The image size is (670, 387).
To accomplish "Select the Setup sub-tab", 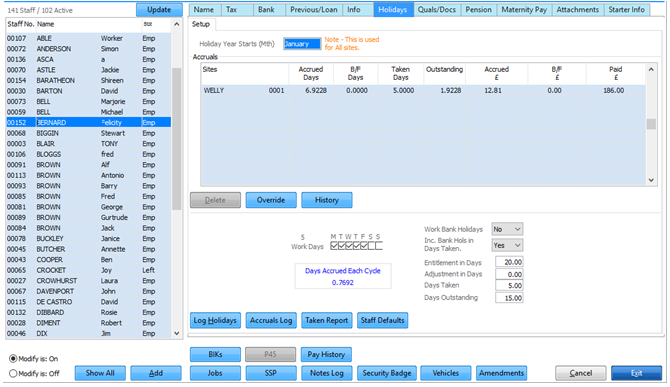I will click(x=201, y=24).
